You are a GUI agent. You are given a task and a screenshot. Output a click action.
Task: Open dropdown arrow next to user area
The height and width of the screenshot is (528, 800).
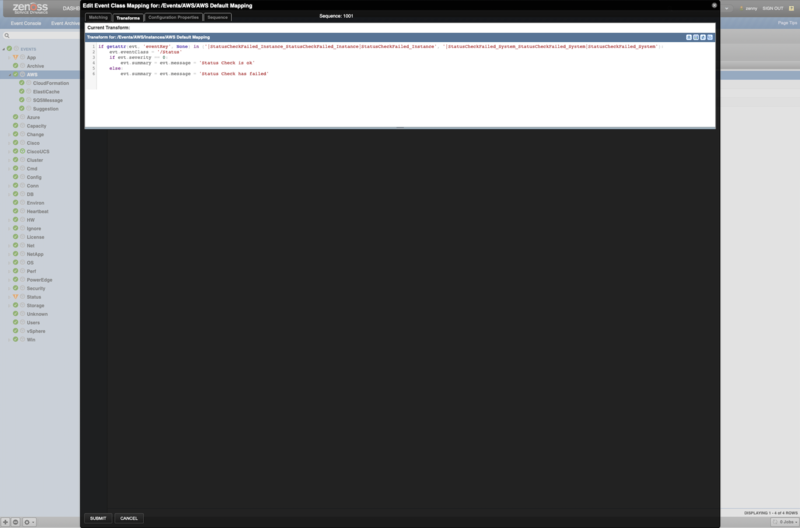coord(727,8)
